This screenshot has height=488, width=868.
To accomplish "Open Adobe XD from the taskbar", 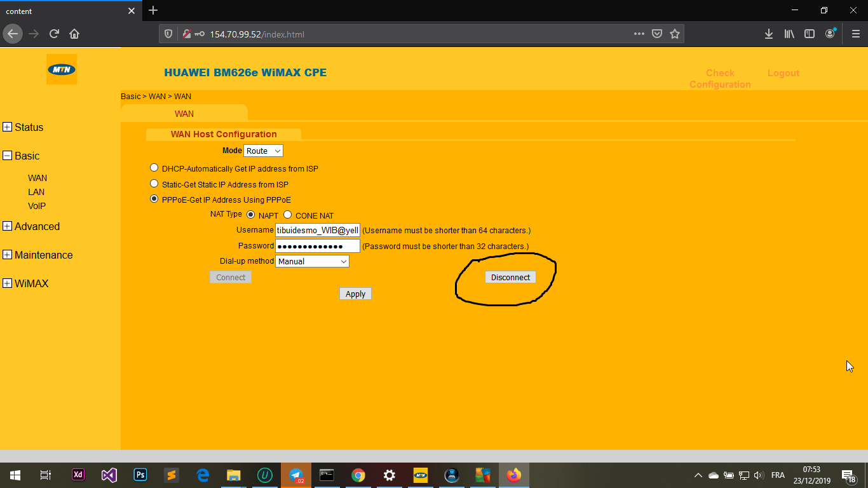I will (x=78, y=475).
